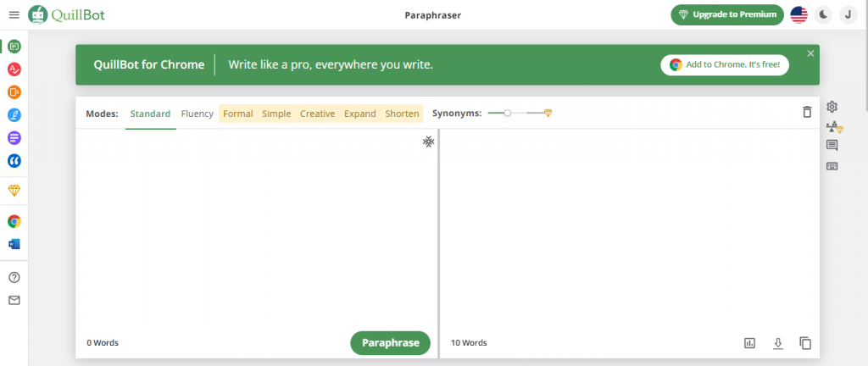The height and width of the screenshot is (366, 868).
Task: Open the user account avatar J
Action: pos(848,15)
